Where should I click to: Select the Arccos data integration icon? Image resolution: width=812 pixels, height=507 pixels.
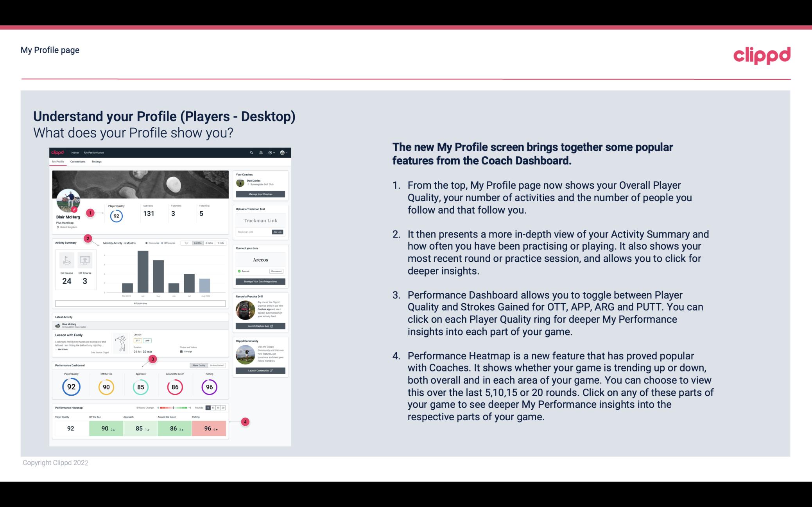[x=239, y=271]
